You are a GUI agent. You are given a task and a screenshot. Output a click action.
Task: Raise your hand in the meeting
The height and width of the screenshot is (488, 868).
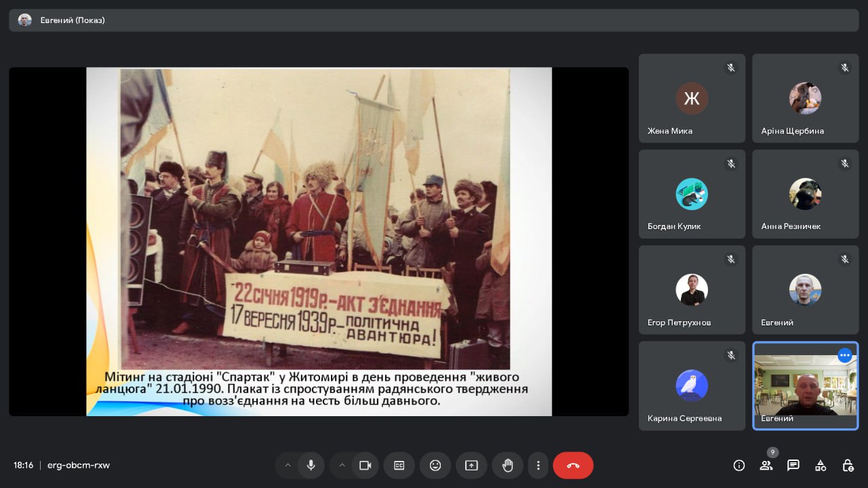[x=507, y=465]
